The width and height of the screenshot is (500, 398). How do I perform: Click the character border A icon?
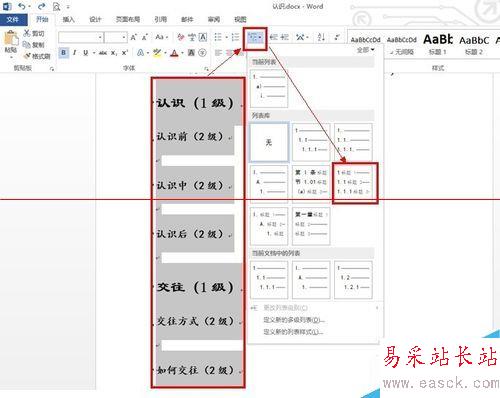point(203,37)
